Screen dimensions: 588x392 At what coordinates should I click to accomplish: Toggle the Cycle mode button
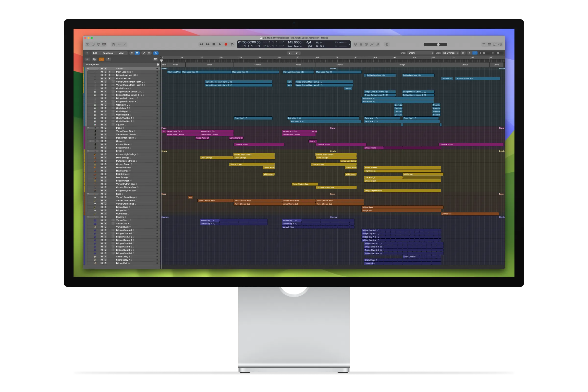(232, 44)
